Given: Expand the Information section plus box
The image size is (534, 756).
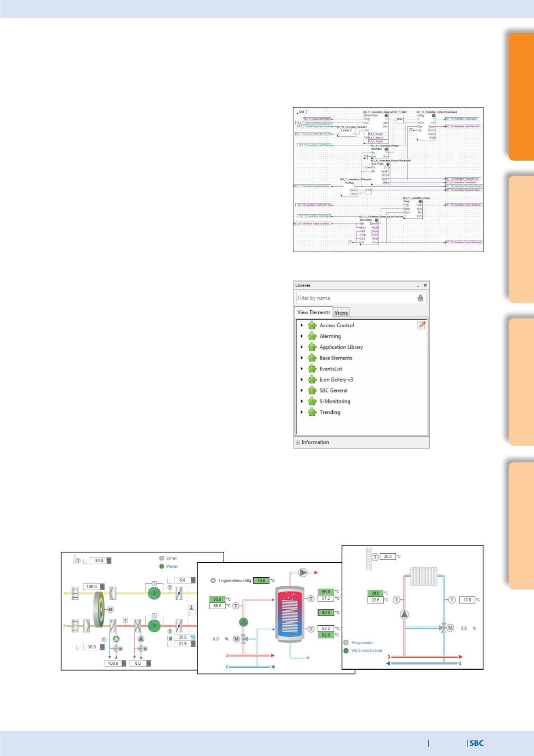Looking at the screenshot, I should tap(298, 443).
